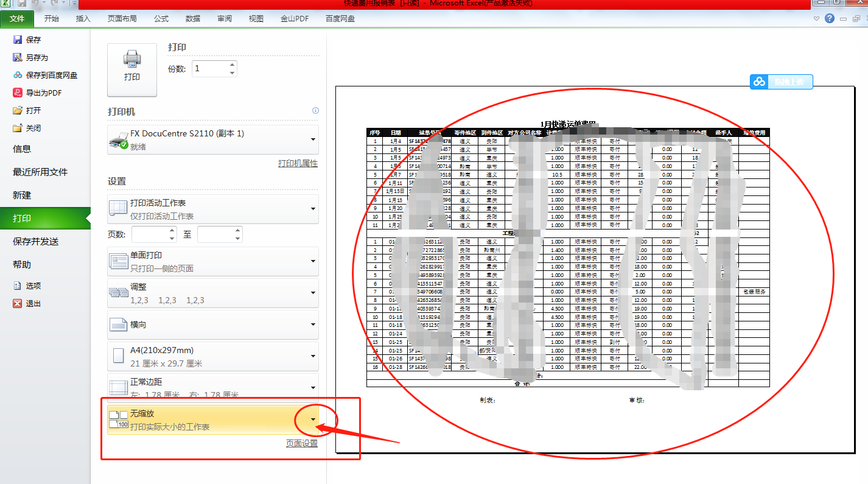Open the 单面打印 dropdown
The height and width of the screenshot is (484, 868).
click(213, 262)
